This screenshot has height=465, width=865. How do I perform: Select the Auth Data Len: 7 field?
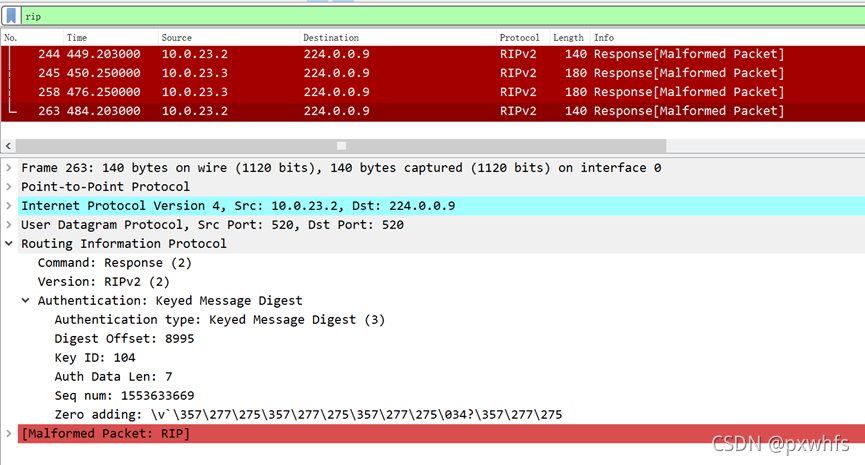(113, 376)
